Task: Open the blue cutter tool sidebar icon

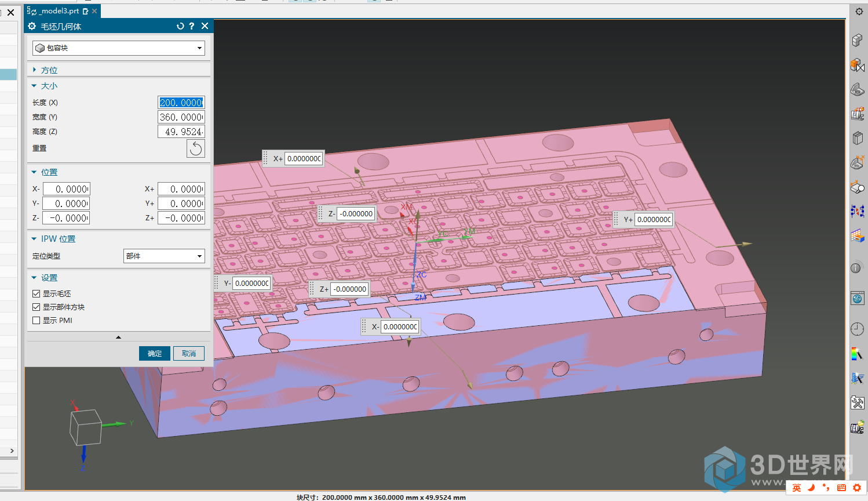Action: click(858, 378)
